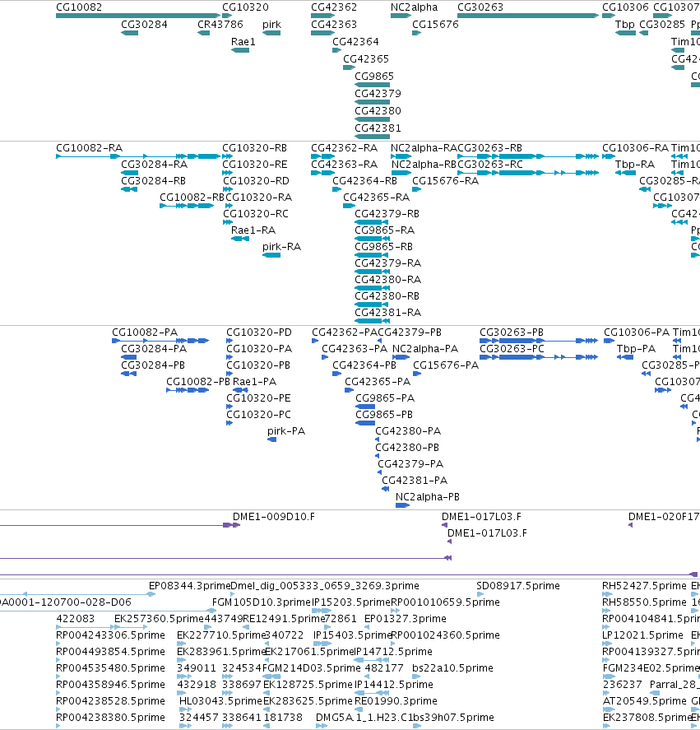Click the CG30263-RC transcript label
The image size is (700, 730).
tap(490, 165)
